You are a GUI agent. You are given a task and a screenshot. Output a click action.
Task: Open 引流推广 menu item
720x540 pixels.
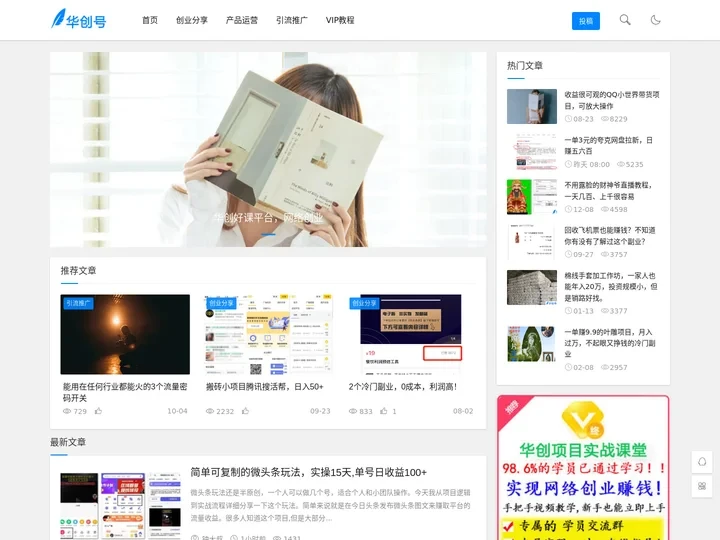(x=292, y=20)
